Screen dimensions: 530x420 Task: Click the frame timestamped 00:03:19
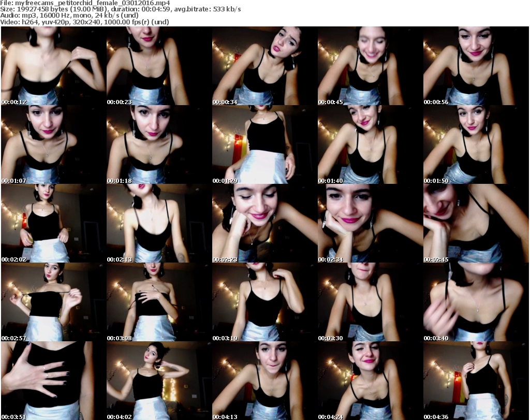(264, 302)
